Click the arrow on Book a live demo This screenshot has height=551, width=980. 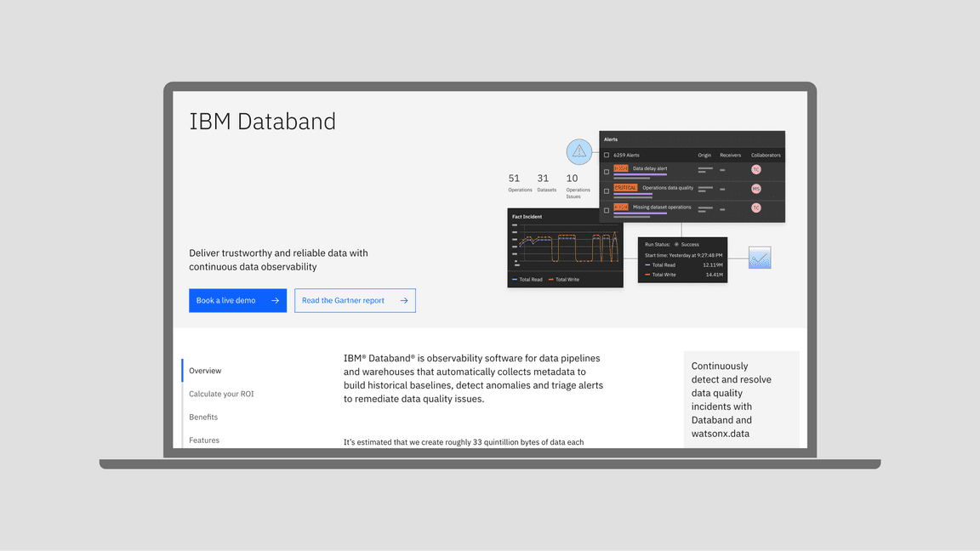[275, 301]
